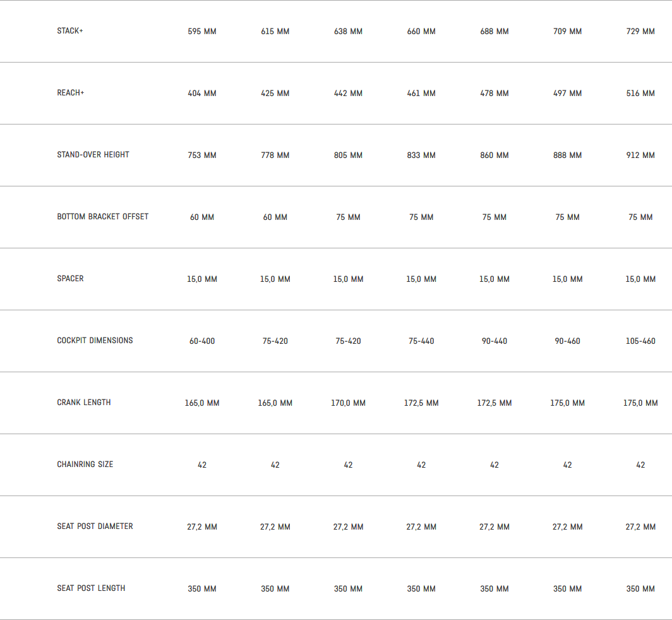Viewport: 672px width, 620px height.
Task: Click the 753 MM stand-over value
Action: (202, 155)
